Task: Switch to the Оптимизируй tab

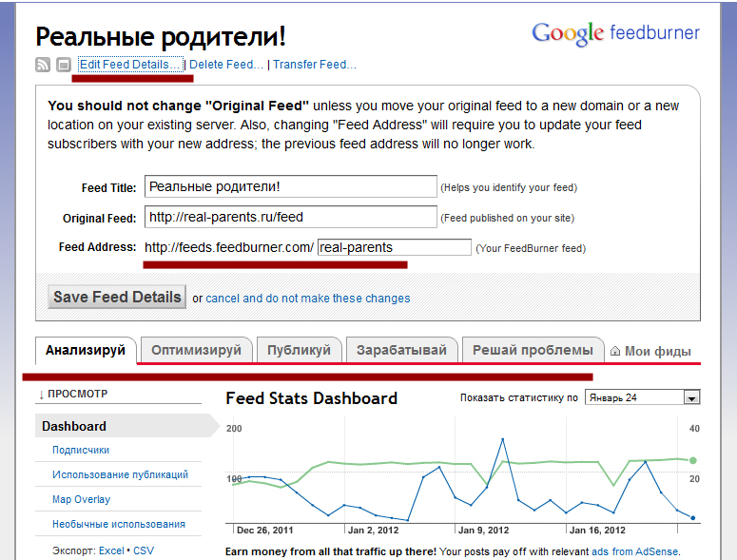Action: coord(197,350)
